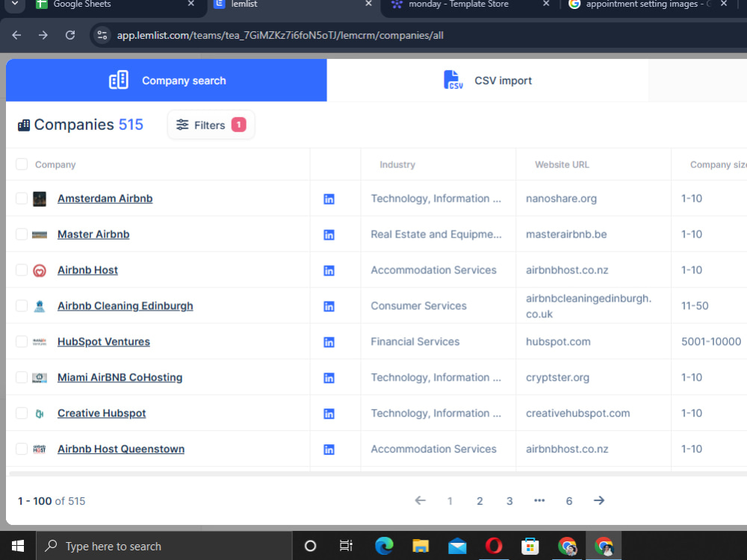The image size is (747, 560).
Task: Open File Explorer from taskbar
Action: 421,546
